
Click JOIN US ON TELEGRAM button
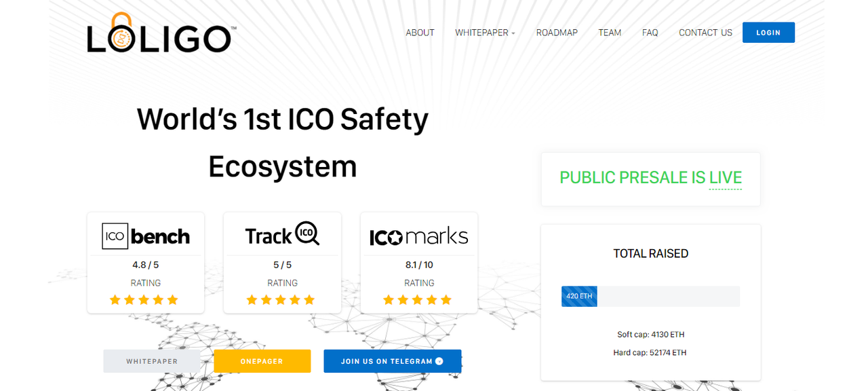(393, 361)
